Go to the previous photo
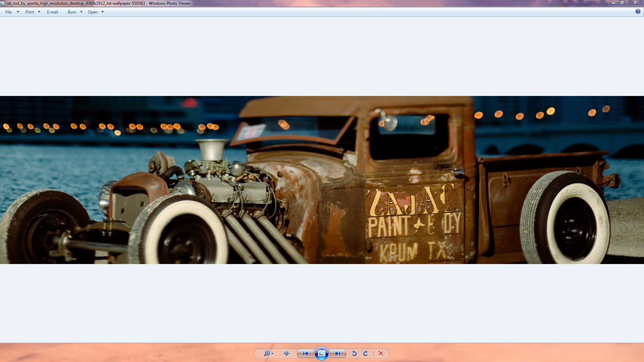 306,353
